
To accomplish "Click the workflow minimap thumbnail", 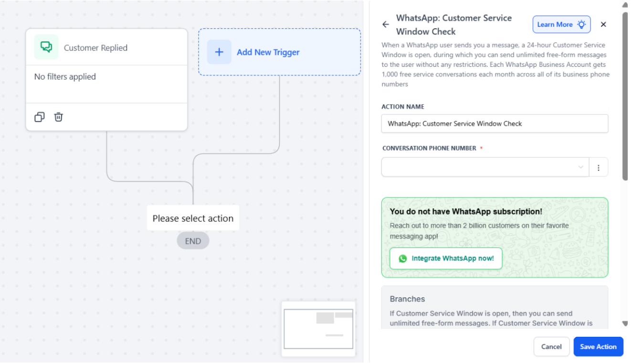I will [318, 329].
